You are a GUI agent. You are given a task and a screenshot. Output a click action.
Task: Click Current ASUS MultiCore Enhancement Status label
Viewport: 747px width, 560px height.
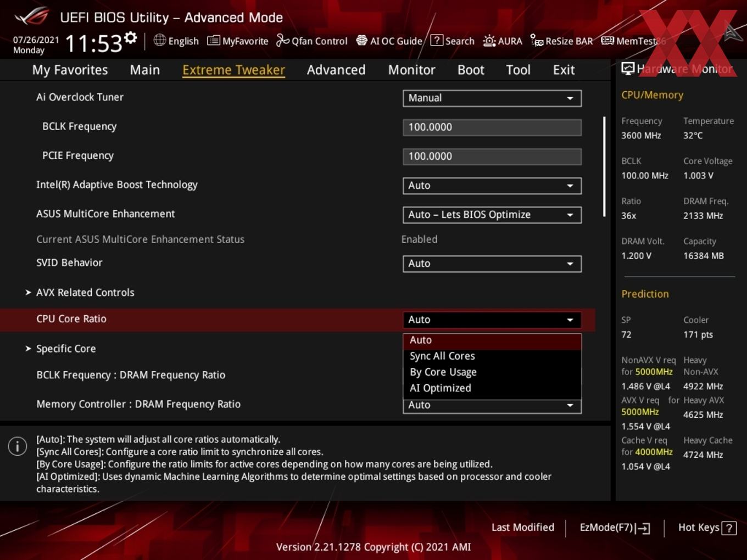[140, 239]
